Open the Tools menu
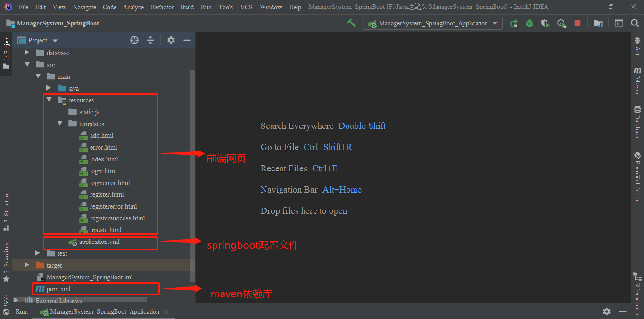 pyautogui.click(x=226, y=7)
